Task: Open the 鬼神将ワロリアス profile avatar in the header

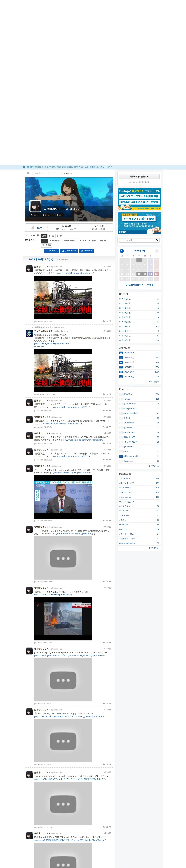Action: (35, 206)
